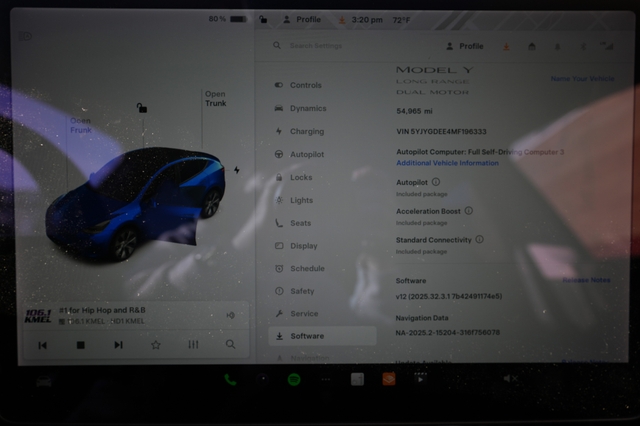Image resolution: width=640 pixels, height=426 pixels.
Task: Tap the headlight indicator icon on the car view
Action: pos(25,36)
